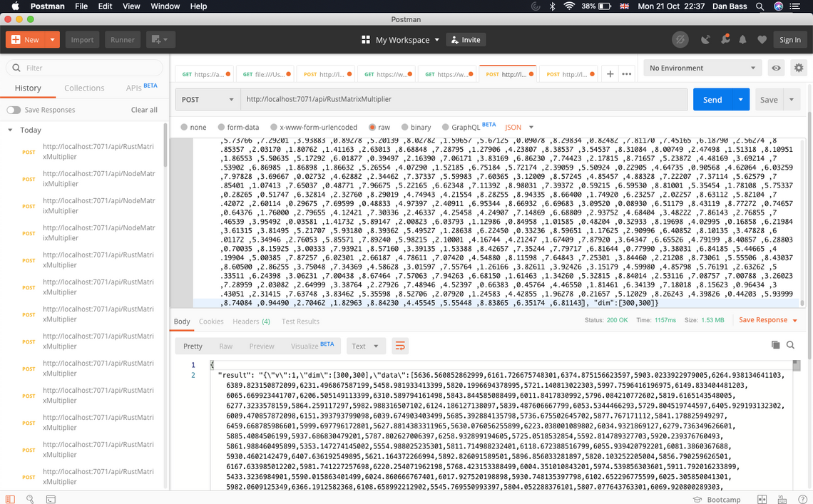Open the capture requests satellite icon
This screenshot has height=504, width=813.
705,39
